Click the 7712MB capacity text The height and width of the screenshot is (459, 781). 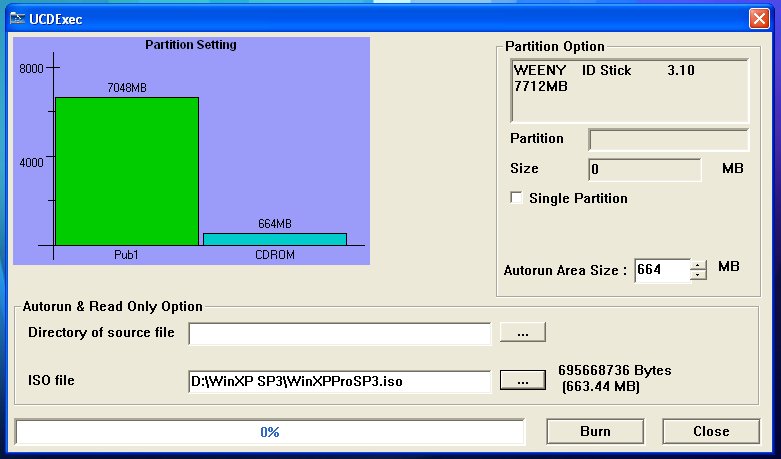click(x=540, y=87)
